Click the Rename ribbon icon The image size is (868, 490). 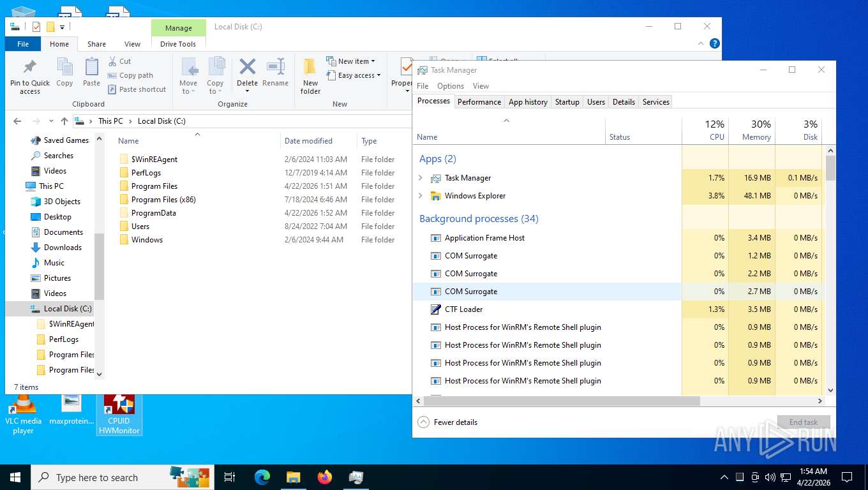point(275,66)
